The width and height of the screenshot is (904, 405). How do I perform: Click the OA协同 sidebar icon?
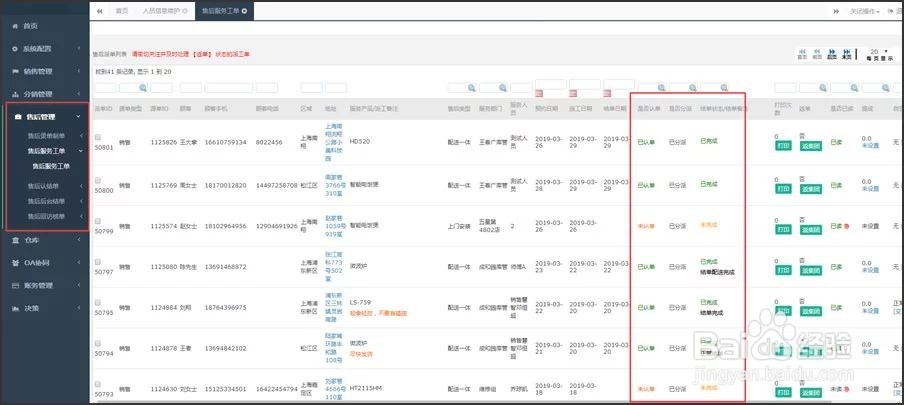tap(16, 263)
